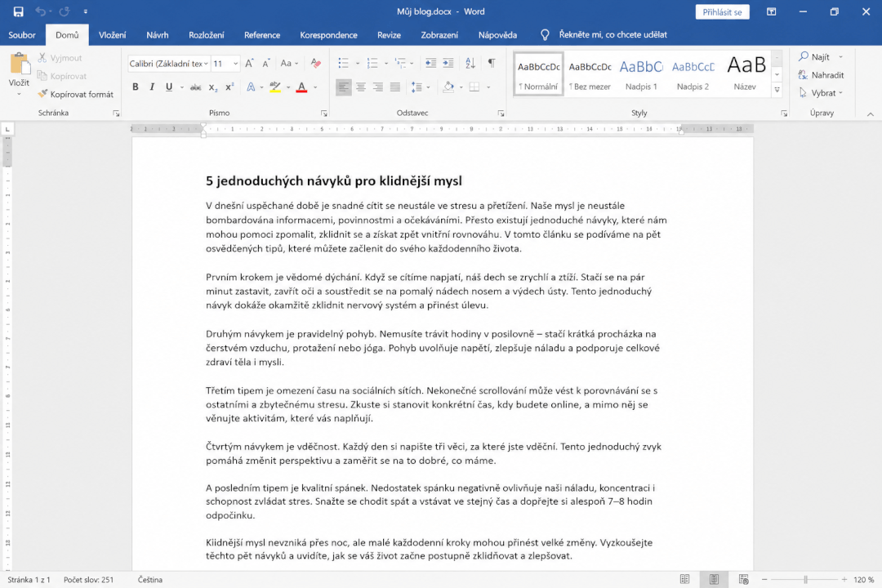
Task: Open the Vybrat select menu
Action: coord(821,93)
